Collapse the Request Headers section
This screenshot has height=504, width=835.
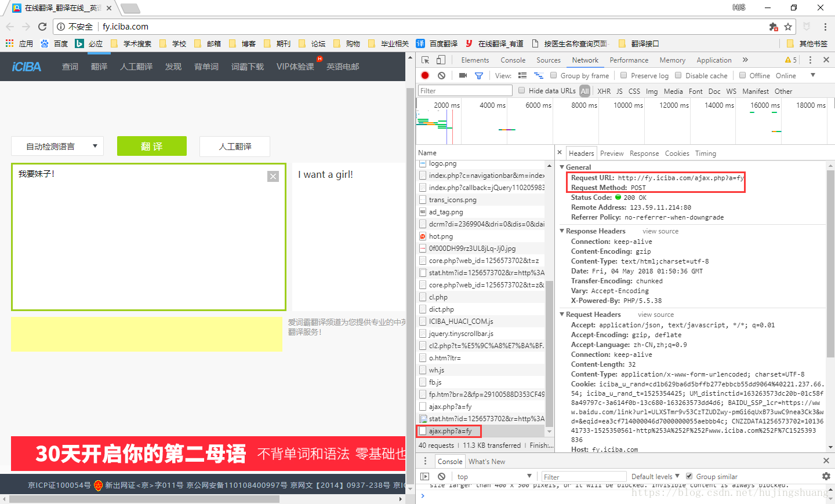coord(562,315)
